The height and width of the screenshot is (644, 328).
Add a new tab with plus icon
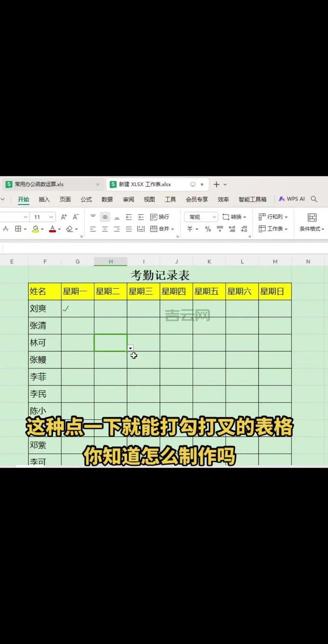[216, 185]
